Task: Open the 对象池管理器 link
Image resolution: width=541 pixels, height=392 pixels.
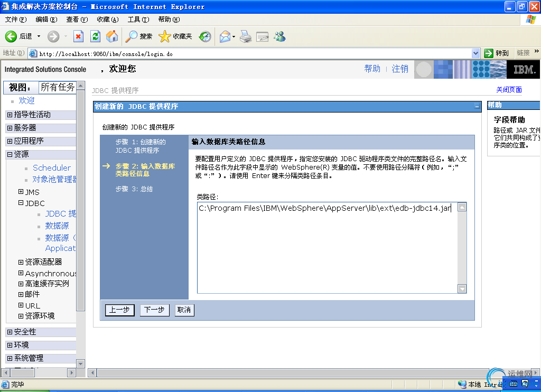Action: [54, 179]
